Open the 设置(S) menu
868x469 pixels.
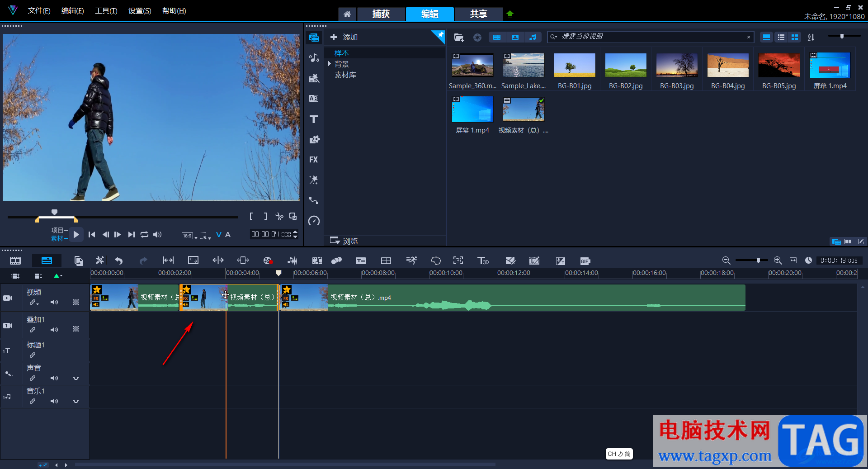[140, 10]
